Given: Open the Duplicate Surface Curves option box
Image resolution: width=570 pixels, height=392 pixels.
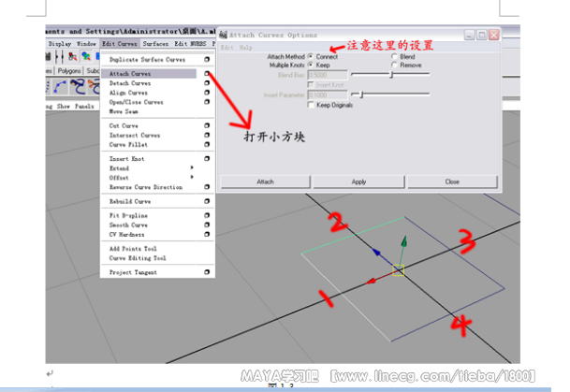Looking at the screenshot, I should click(207, 59).
